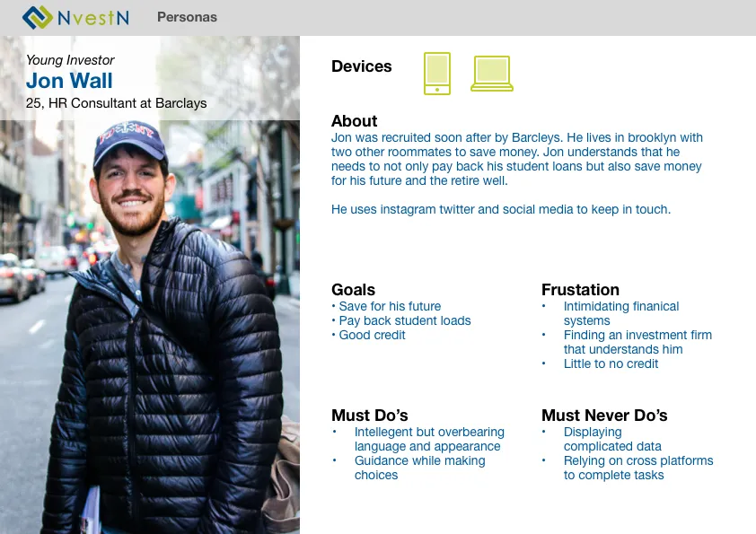
Task: Click the Must Never Do's heading
Action: point(604,416)
